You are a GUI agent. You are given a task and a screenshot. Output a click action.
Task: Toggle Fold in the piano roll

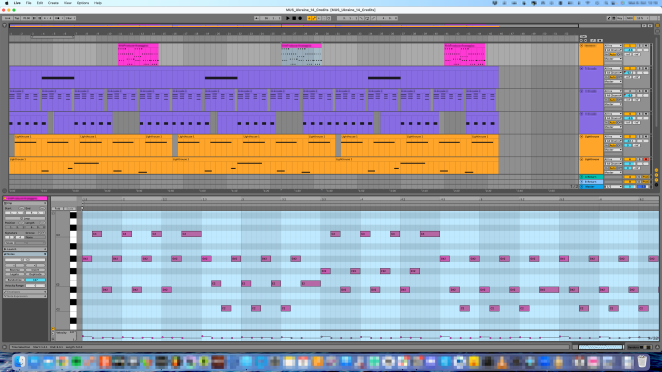click(57, 209)
